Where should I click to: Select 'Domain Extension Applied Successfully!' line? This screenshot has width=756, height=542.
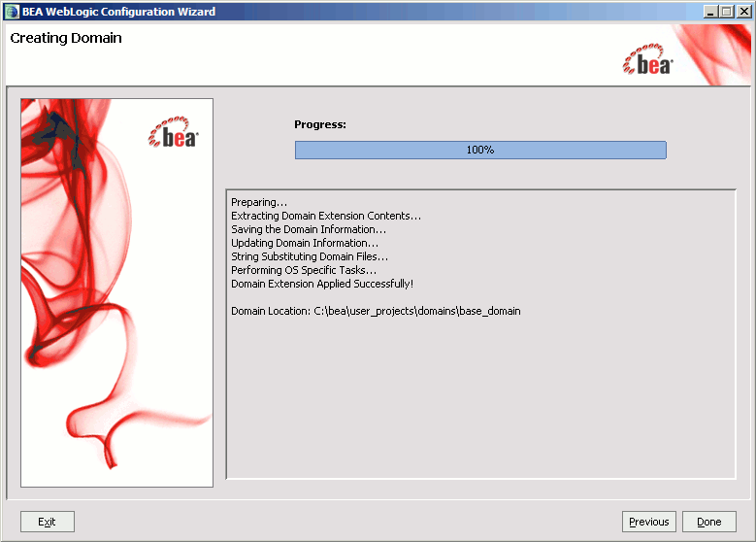tap(322, 284)
